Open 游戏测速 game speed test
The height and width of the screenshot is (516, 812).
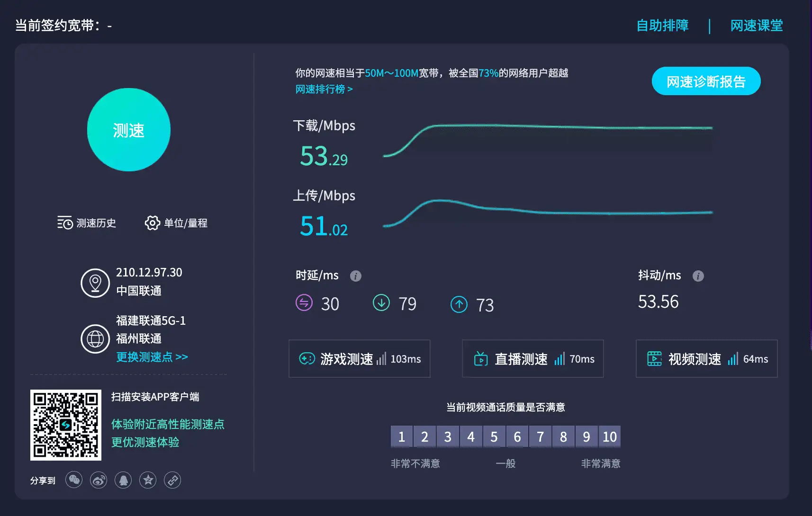point(359,359)
